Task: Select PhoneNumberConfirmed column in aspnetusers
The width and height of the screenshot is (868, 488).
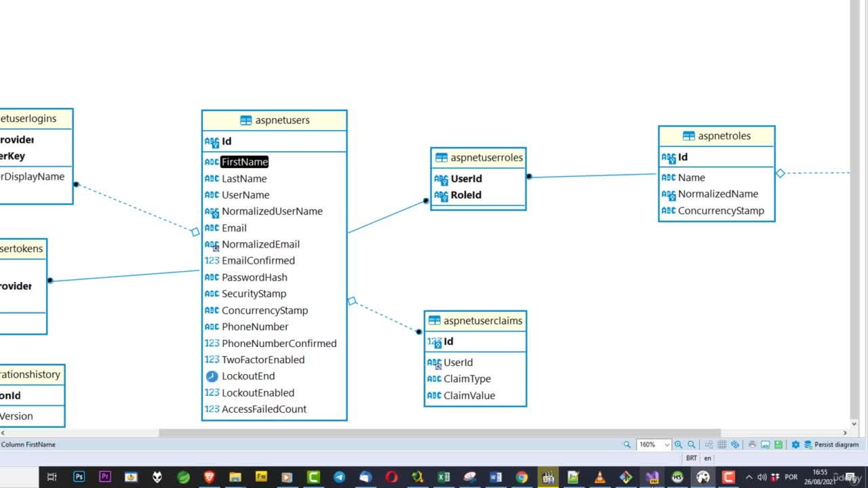Action: pyautogui.click(x=279, y=343)
